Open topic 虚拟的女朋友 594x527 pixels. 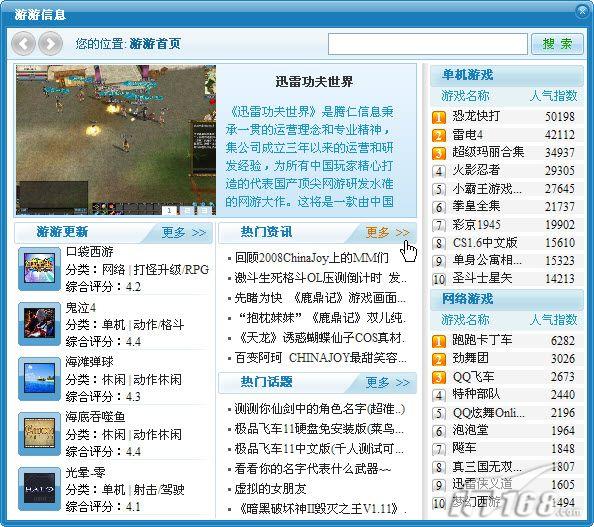coord(270,489)
